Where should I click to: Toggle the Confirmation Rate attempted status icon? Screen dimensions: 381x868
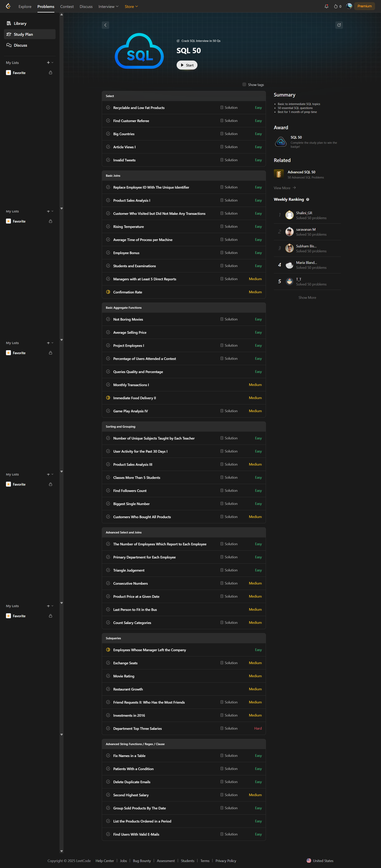click(x=108, y=292)
